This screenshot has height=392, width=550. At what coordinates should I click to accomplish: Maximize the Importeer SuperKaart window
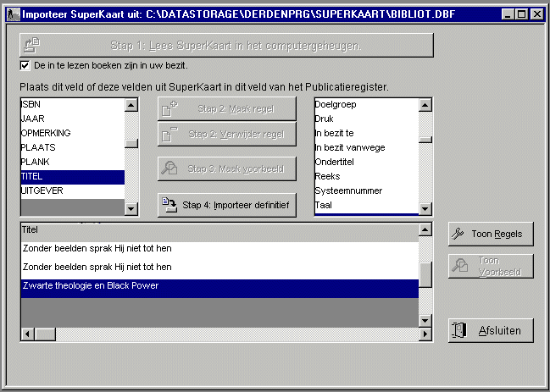pos(522,14)
